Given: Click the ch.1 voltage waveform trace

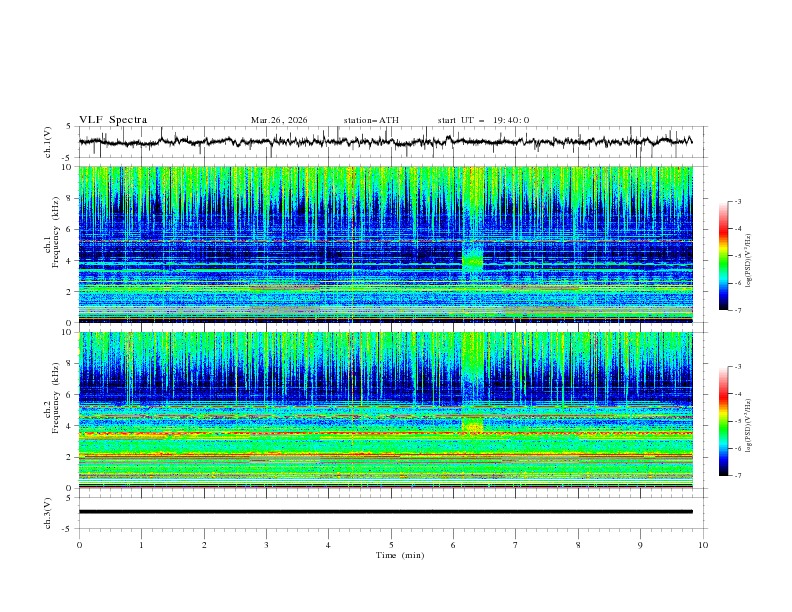Looking at the screenshot, I should click(385, 141).
